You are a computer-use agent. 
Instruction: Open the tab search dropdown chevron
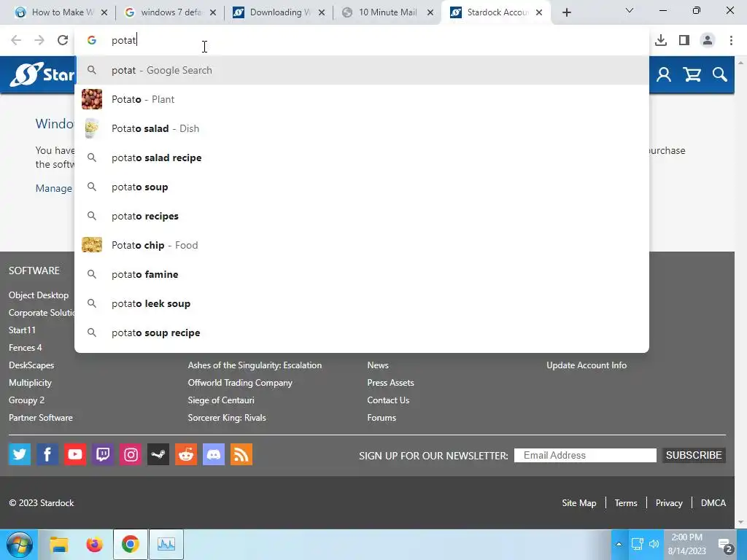click(x=629, y=10)
